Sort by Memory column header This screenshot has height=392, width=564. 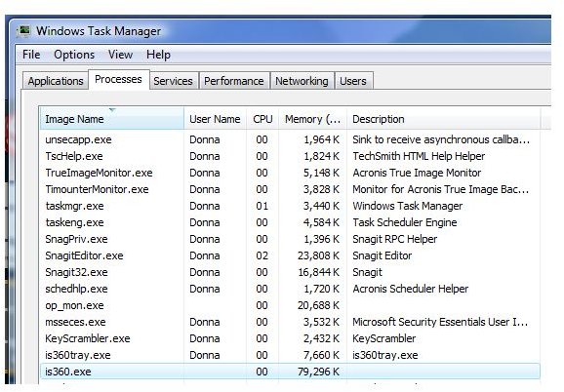click(x=312, y=119)
